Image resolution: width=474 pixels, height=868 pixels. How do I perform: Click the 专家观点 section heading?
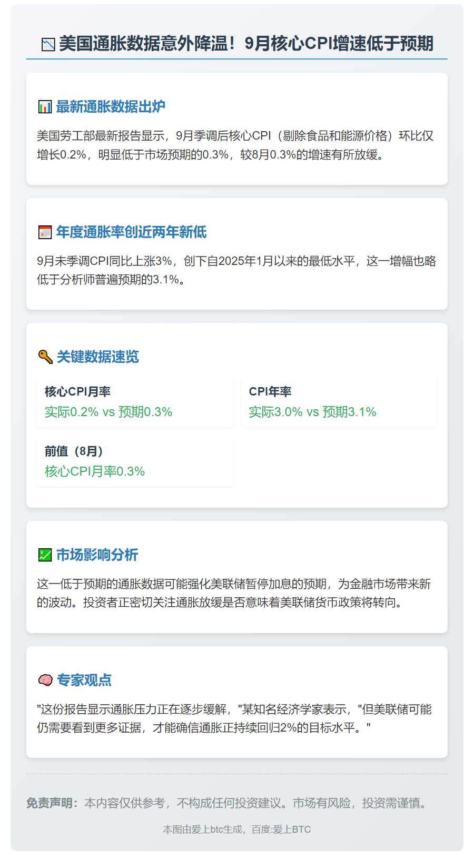[x=84, y=680]
